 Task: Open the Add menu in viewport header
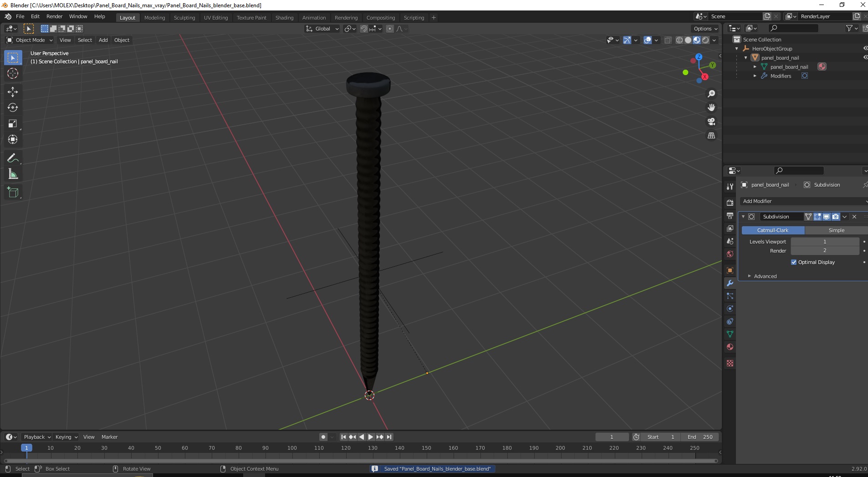103,40
